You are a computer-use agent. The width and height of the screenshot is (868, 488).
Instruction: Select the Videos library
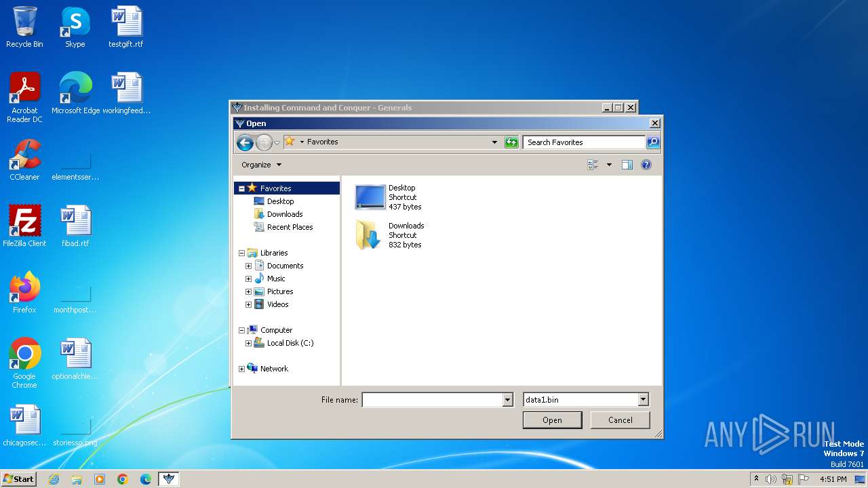(277, 304)
